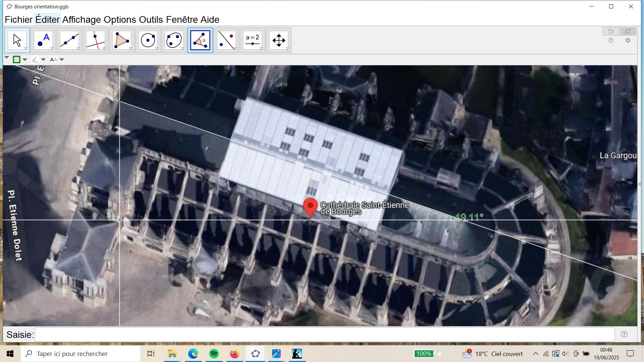Select Circle with center through point tool

(148, 40)
